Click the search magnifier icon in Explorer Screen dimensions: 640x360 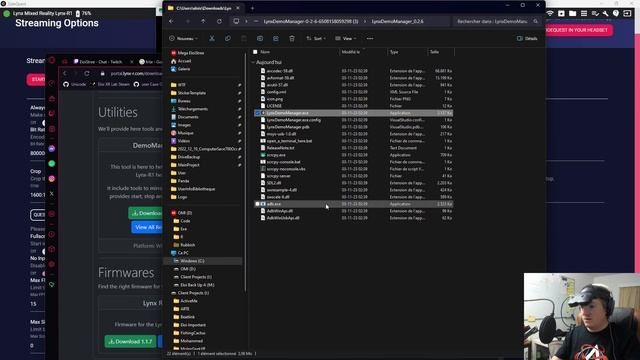pyautogui.click(x=536, y=21)
